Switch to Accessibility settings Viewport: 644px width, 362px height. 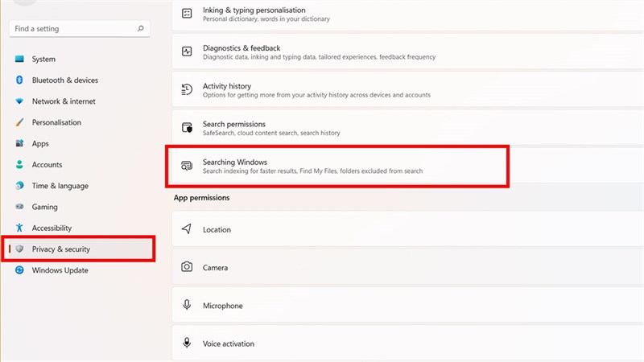52,228
